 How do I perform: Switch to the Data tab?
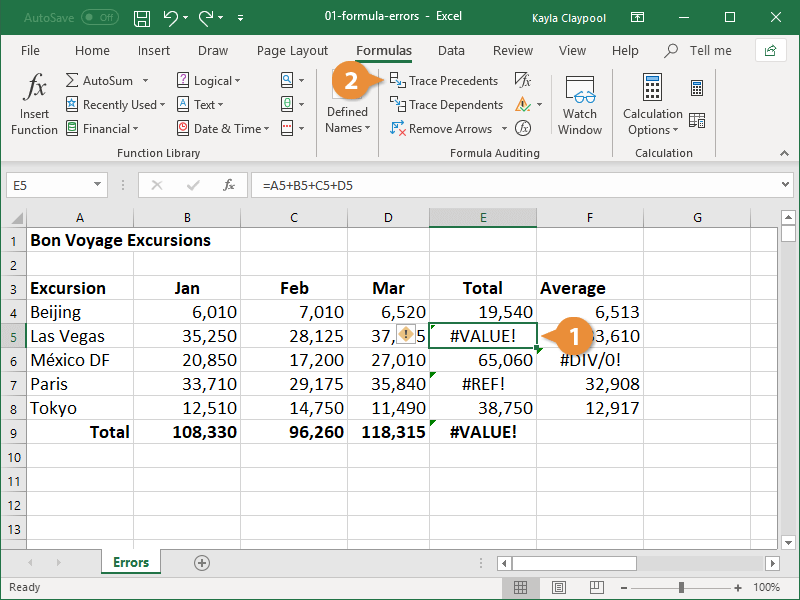(x=451, y=51)
